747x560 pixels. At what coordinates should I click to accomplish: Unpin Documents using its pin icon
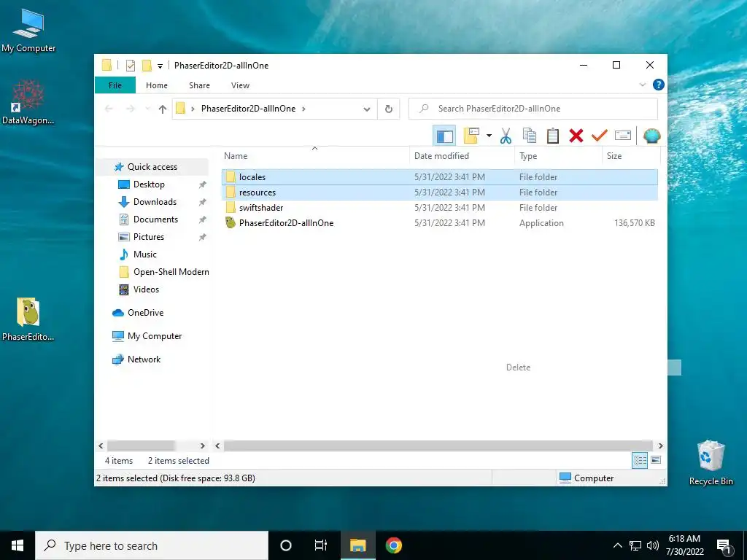(203, 219)
